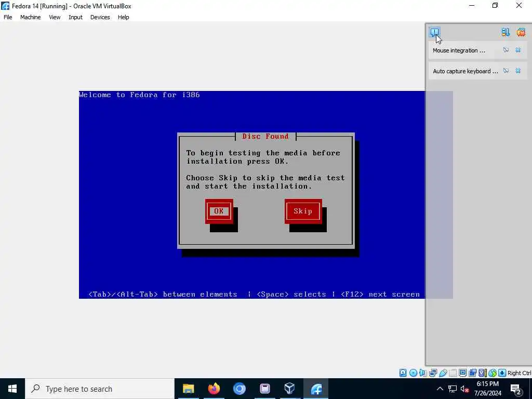Open the Input menu

[x=75, y=17]
